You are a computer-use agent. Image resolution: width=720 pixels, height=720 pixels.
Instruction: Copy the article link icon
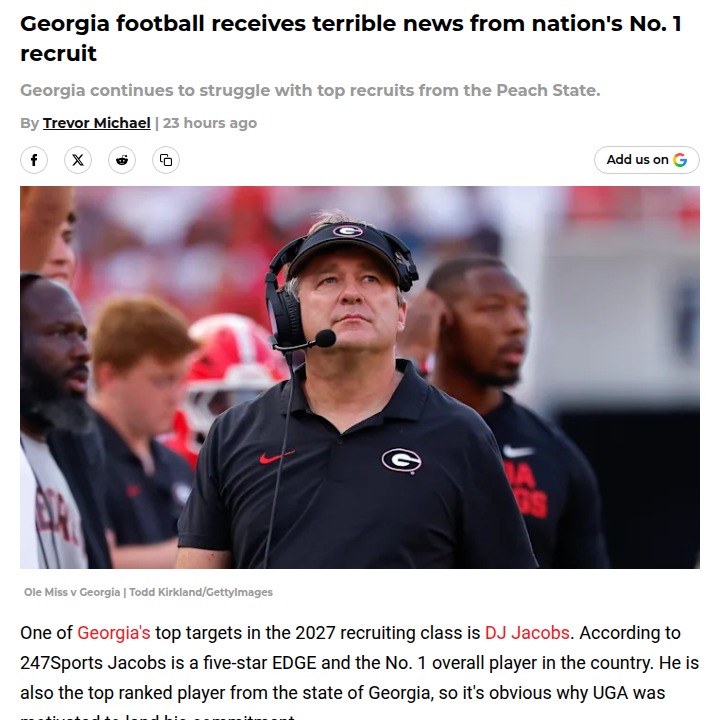(166, 160)
